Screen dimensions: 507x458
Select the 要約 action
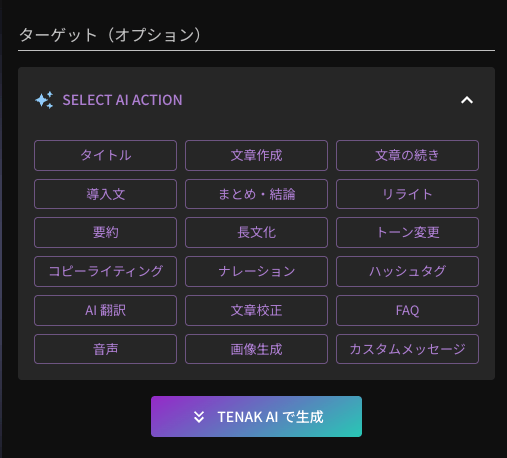click(x=105, y=232)
